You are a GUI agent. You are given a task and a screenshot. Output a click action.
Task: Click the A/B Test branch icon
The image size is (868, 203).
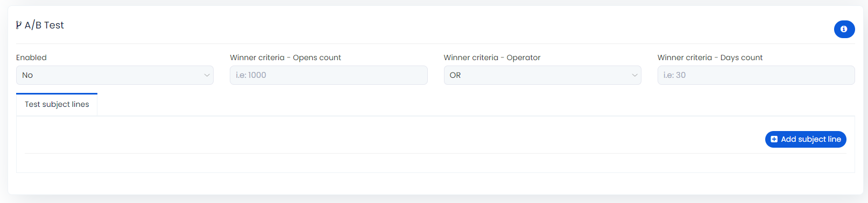click(x=19, y=25)
